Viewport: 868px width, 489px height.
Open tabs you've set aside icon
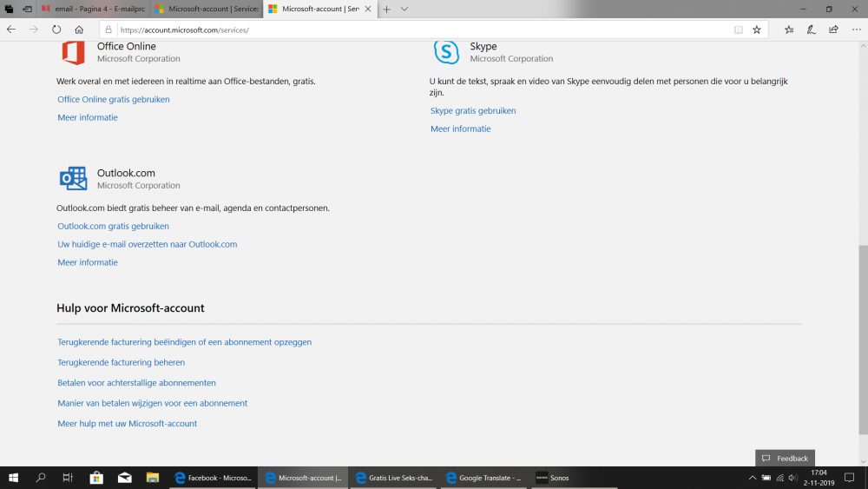(9, 9)
